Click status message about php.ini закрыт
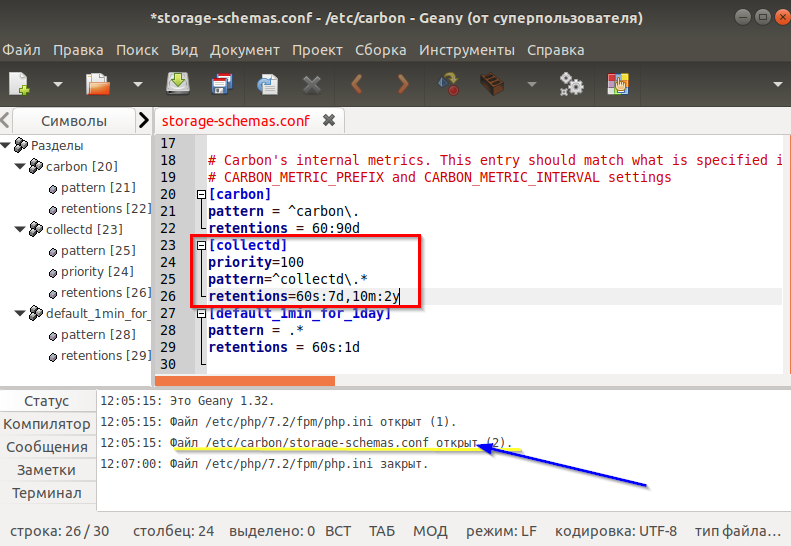This screenshot has height=546, width=791. tap(264, 464)
